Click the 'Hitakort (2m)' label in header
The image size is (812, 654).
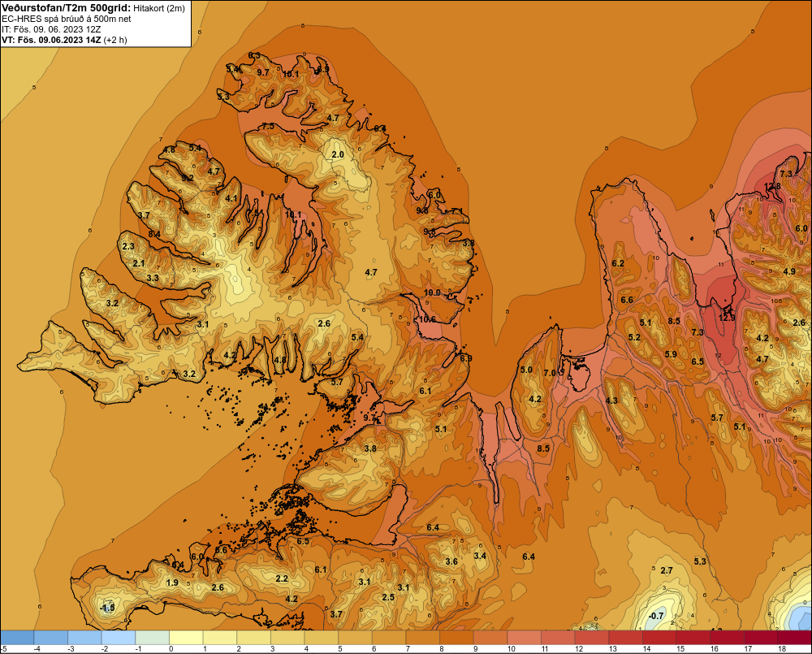pyautogui.click(x=159, y=8)
